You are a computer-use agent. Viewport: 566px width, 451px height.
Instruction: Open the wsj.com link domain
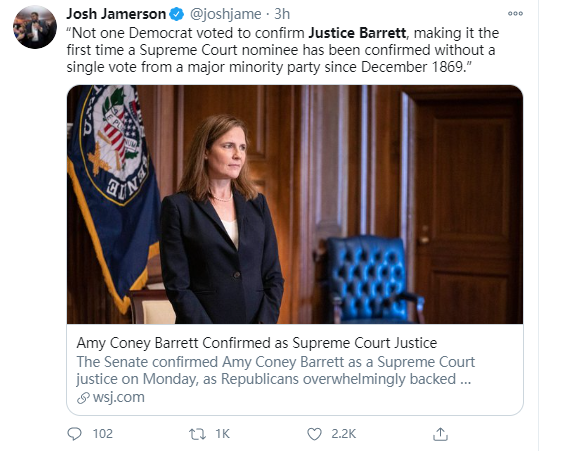119,397
